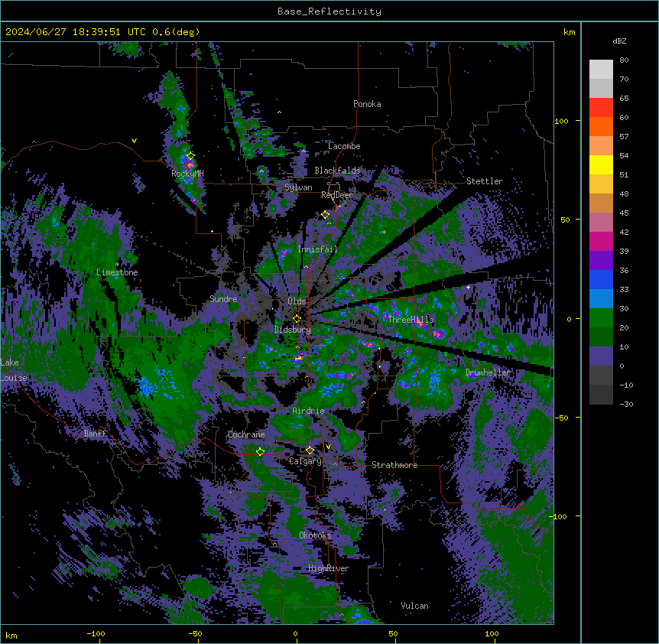Select the slate purple 10-0 dBZ swatch
This screenshot has width=659, height=644.
[601, 356]
